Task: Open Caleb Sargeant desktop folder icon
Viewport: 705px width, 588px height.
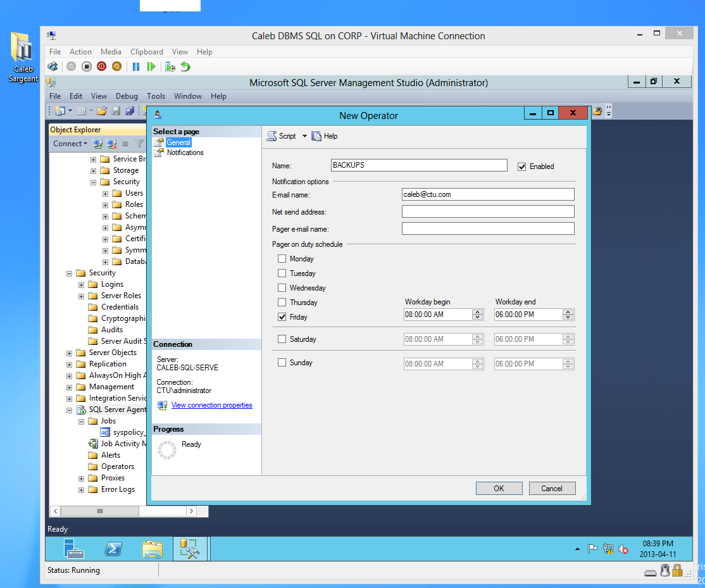Action: coord(23,58)
